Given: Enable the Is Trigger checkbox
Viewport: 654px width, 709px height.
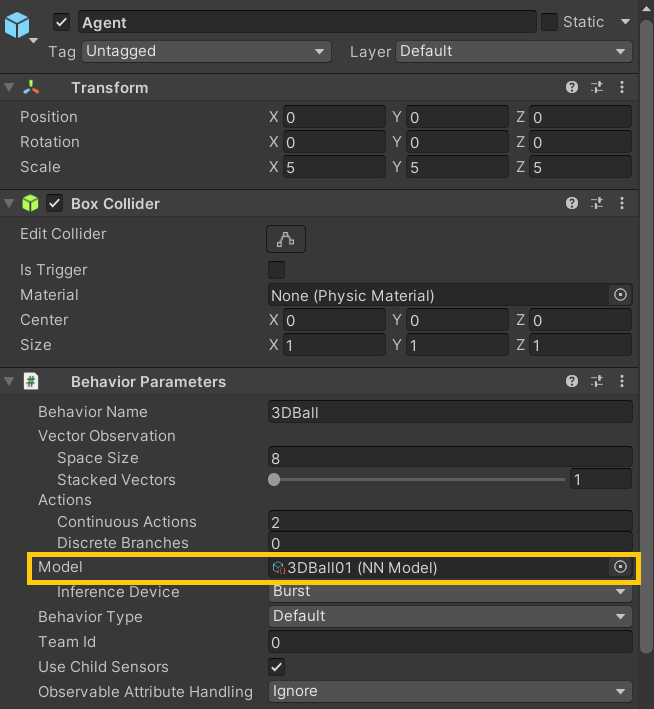Looking at the screenshot, I should [x=276, y=270].
